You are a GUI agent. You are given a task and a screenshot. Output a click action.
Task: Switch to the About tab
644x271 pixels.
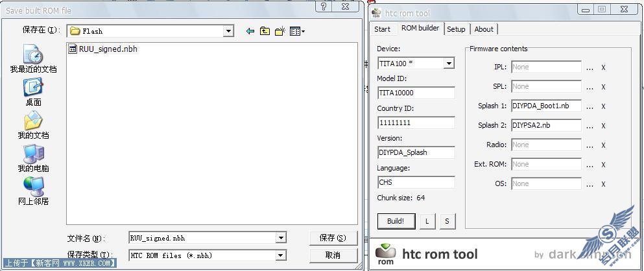pos(484,29)
